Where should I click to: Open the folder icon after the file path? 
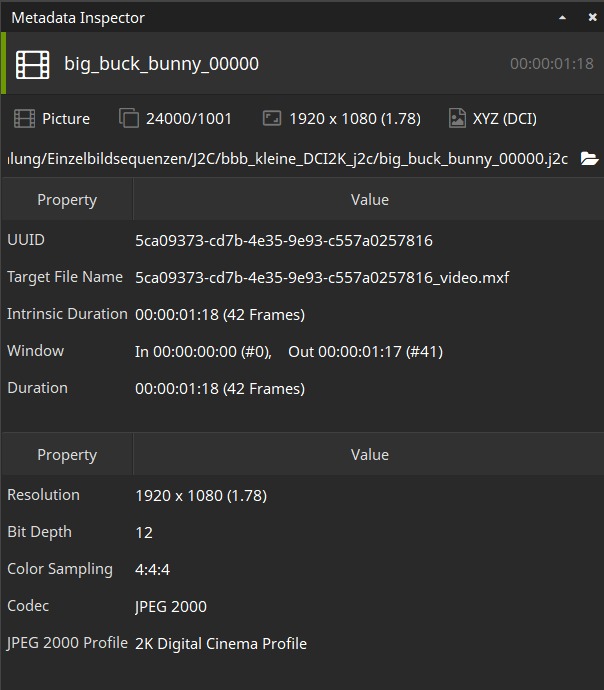(x=589, y=159)
